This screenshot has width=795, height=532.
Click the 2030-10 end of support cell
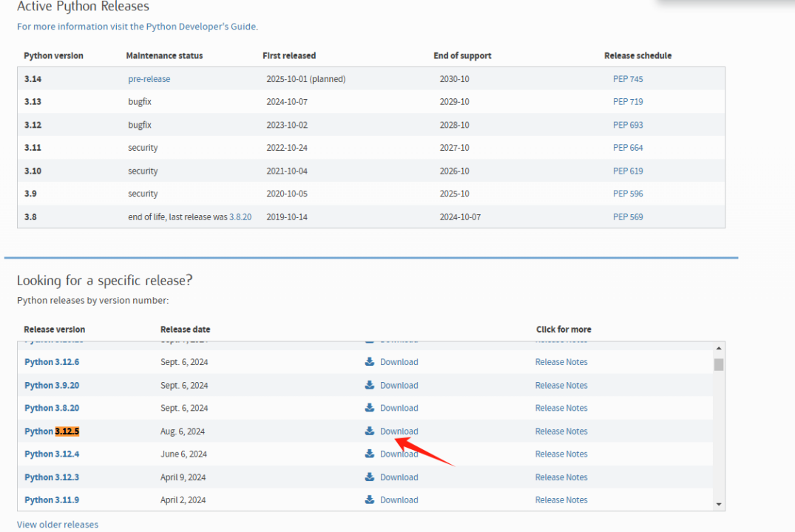(454, 79)
